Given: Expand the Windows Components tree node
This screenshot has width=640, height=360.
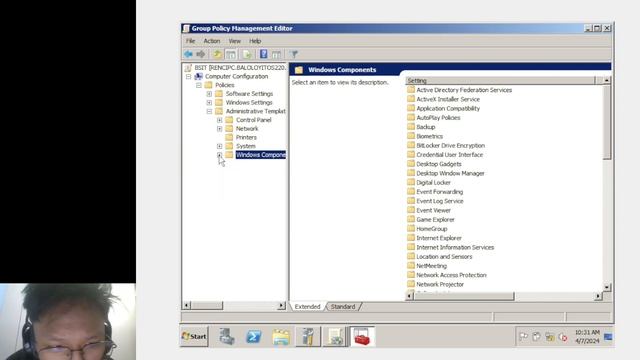Looking at the screenshot, I should tap(220, 155).
